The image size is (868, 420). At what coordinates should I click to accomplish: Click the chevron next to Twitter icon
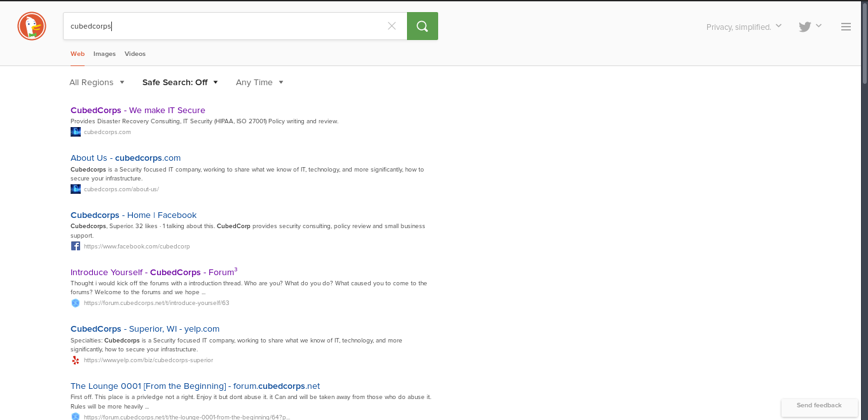click(x=819, y=25)
